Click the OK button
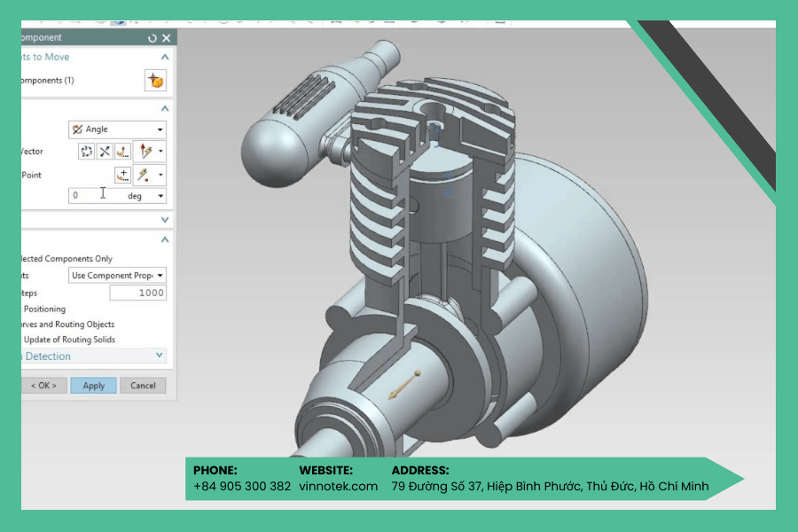Viewport: 798px width, 532px height. (43, 386)
